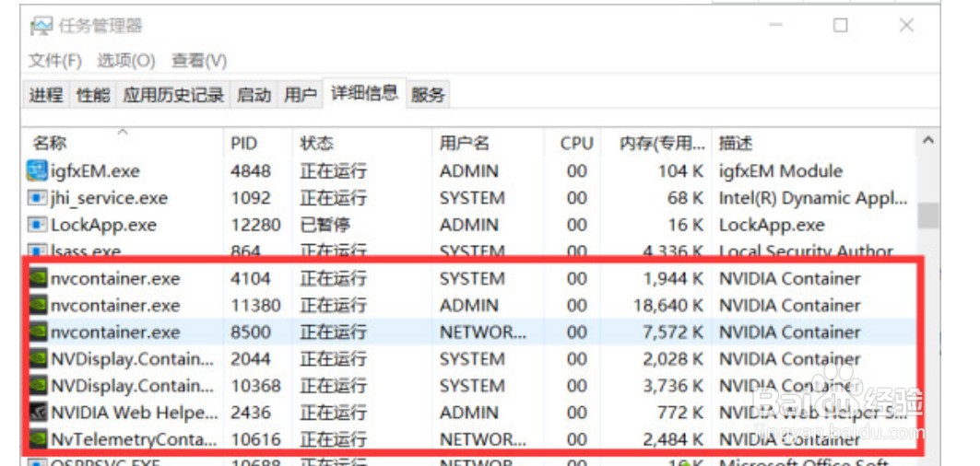The height and width of the screenshot is (466, 980).
Task: Click the Task Manager title bar icon
Action: pyautogui.click(x=41, y=26)
